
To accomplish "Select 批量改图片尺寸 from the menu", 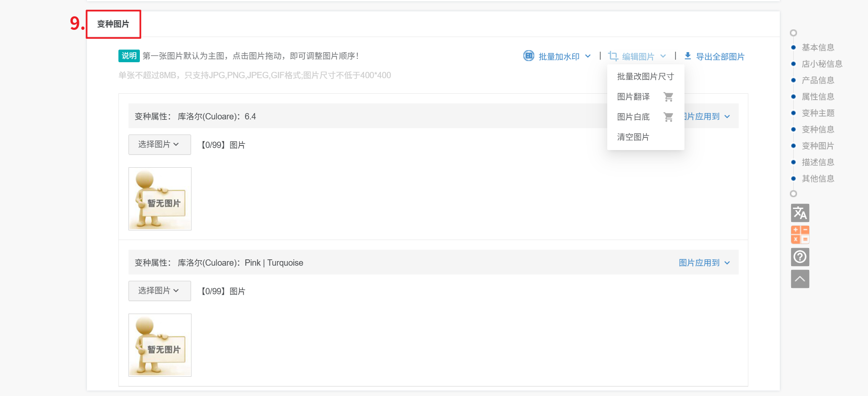I will coord(645,77).
